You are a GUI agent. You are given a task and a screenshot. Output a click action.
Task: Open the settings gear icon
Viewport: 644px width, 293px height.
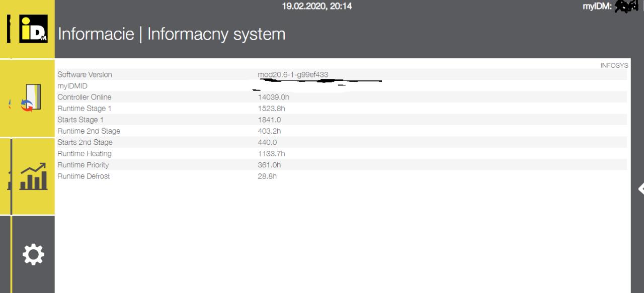pyautogui.click(x=33, y=255)
